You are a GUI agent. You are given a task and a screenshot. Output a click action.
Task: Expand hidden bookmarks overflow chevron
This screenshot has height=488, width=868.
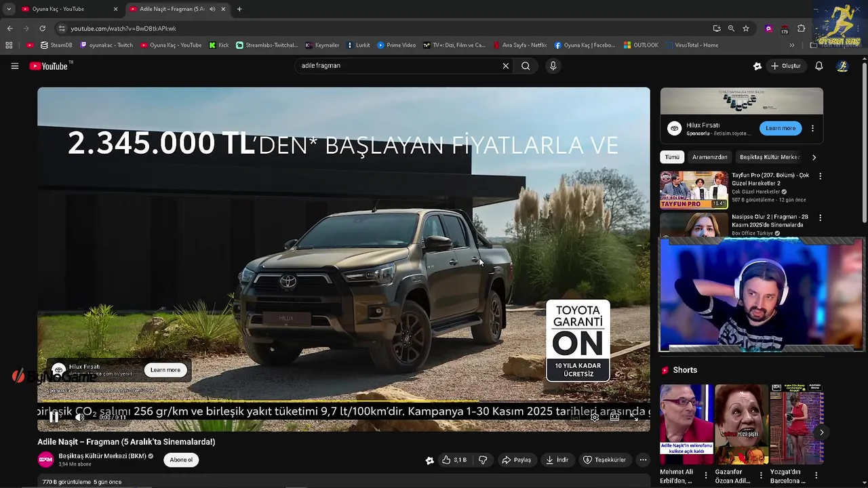(x=792, y=45)
